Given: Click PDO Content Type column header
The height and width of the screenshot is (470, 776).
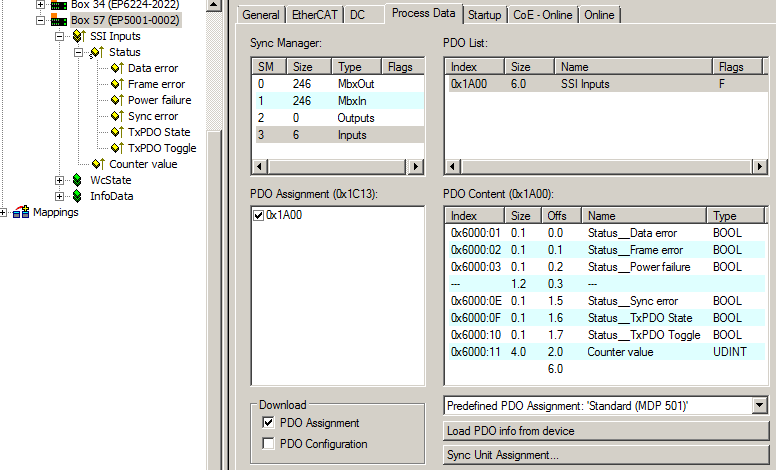Looking at the screenshot, I should (735, 216).
